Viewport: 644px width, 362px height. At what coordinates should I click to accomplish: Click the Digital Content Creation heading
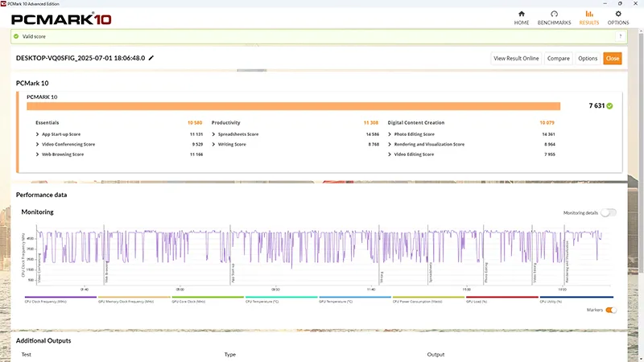(x=416, y=123)
